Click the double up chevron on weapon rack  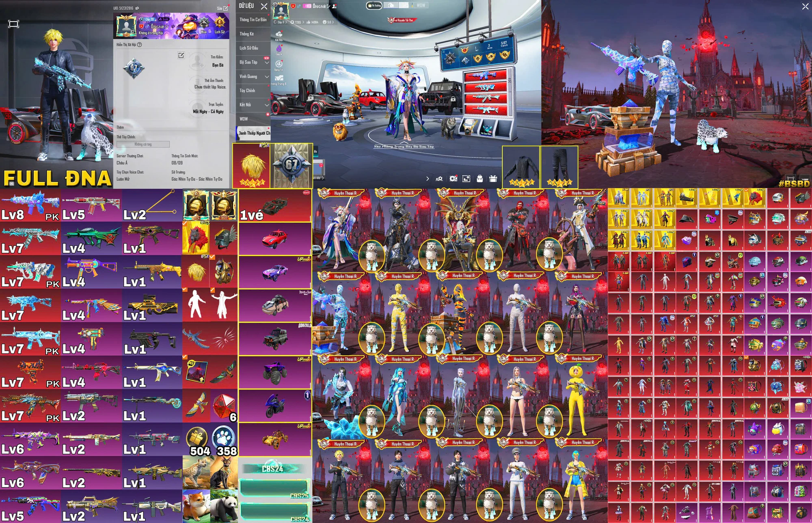pos(510,80)
